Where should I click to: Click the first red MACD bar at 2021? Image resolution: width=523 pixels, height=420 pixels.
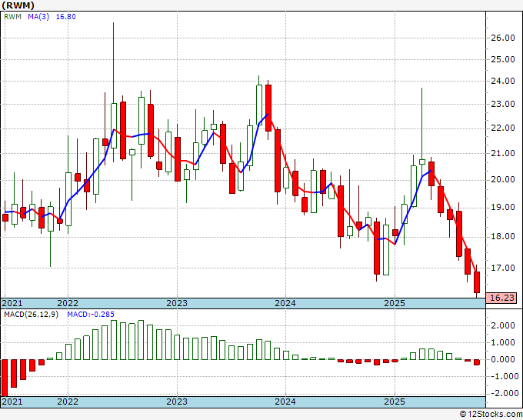click(x=5, y=378)
